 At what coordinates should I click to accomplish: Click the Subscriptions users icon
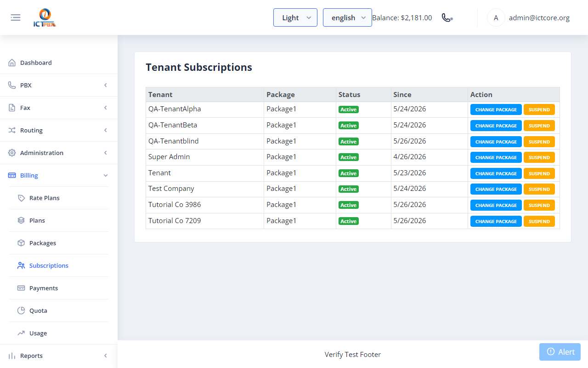(21, 265)
